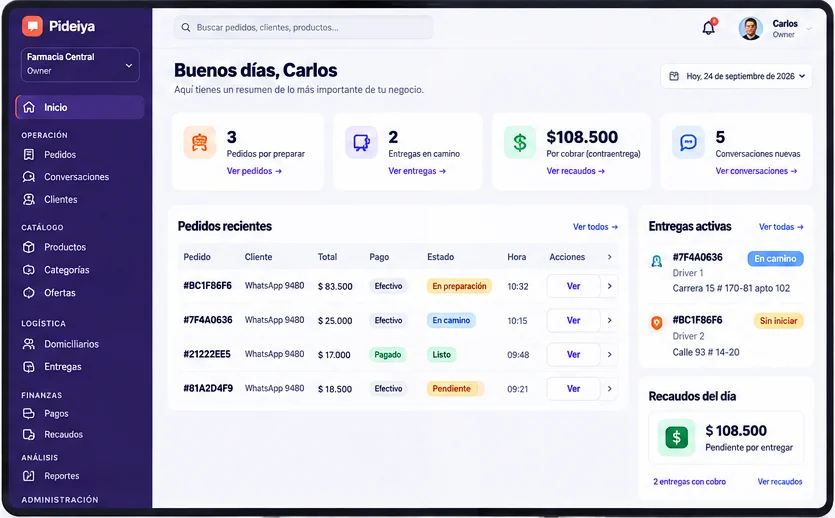
Task: Click the Pedidos sidebar icon
Action: tap(29, 154)
